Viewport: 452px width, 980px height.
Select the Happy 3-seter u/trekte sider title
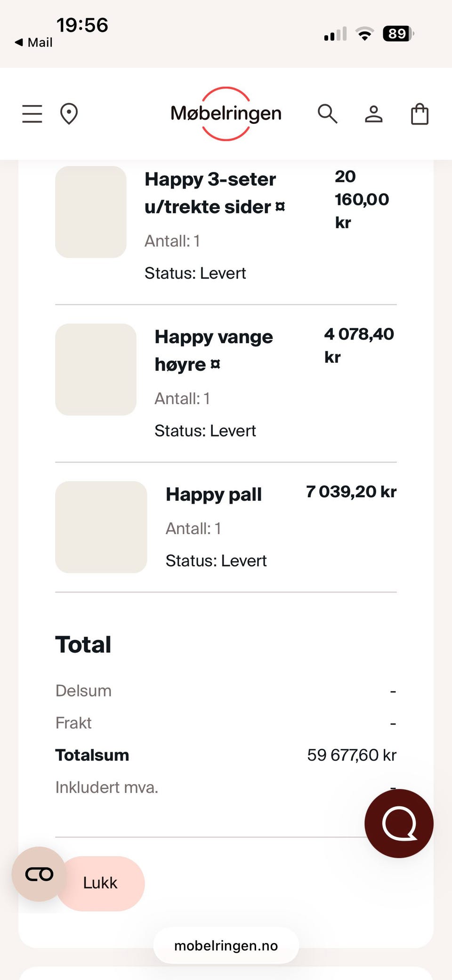pos(215,193)
